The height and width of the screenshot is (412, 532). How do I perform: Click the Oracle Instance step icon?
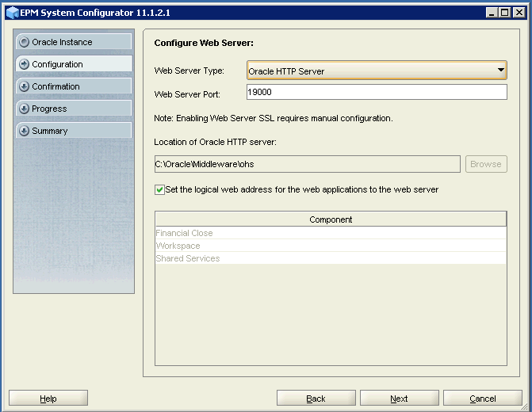point(24,42)
